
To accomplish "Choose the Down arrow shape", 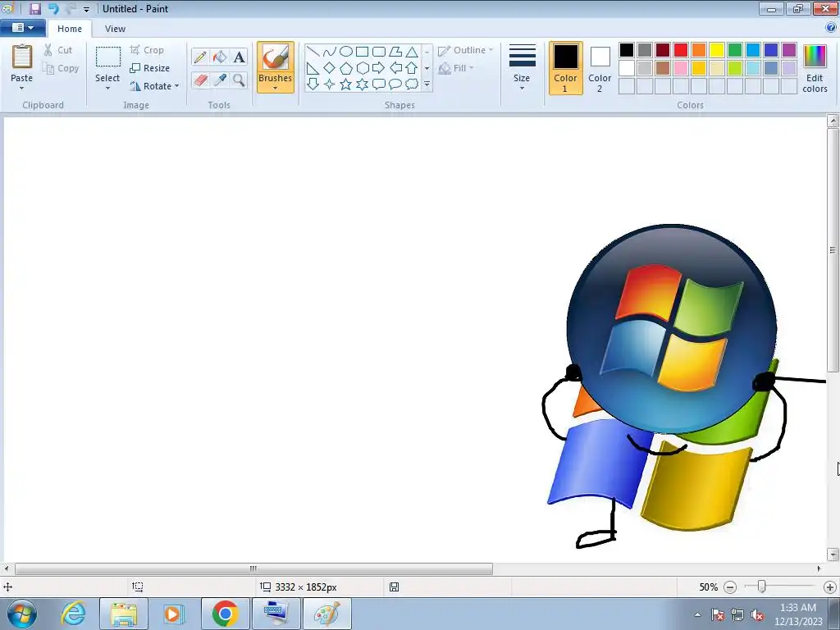I will coord(313,84).
